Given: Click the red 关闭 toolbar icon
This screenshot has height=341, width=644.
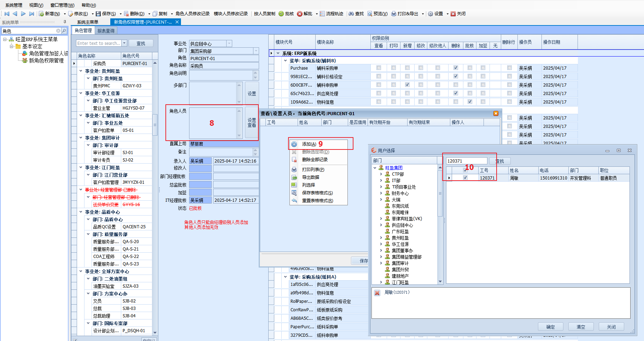Looking at the screenshot, I should tap(453, 14).
